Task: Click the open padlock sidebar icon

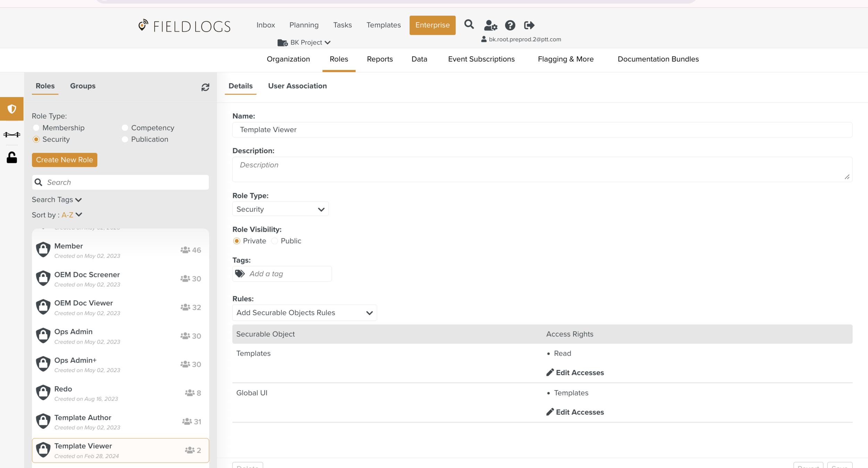Action: 12,157
